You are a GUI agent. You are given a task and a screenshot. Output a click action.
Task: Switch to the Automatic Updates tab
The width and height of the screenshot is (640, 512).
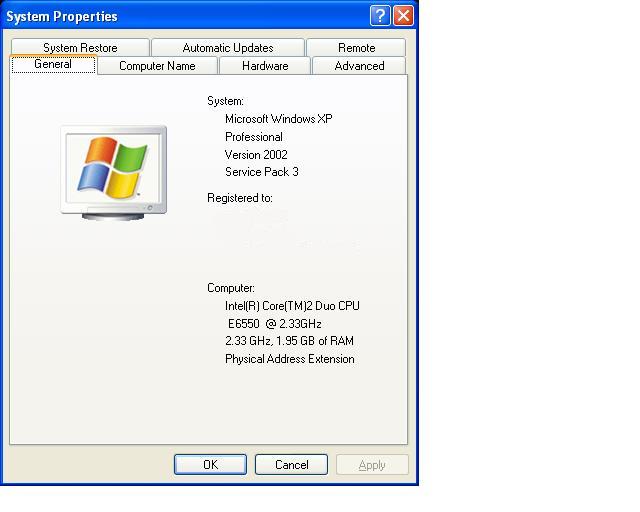(x=228, y=47)
